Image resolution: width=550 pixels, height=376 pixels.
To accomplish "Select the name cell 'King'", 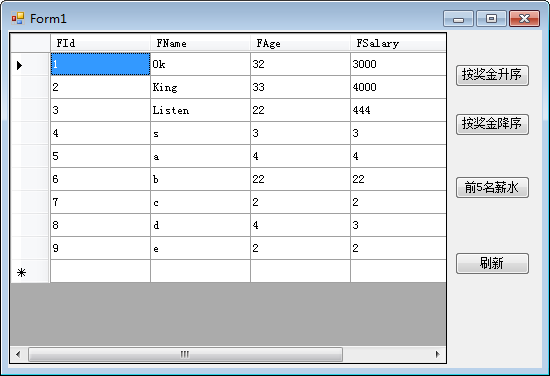I will (201, 87).
